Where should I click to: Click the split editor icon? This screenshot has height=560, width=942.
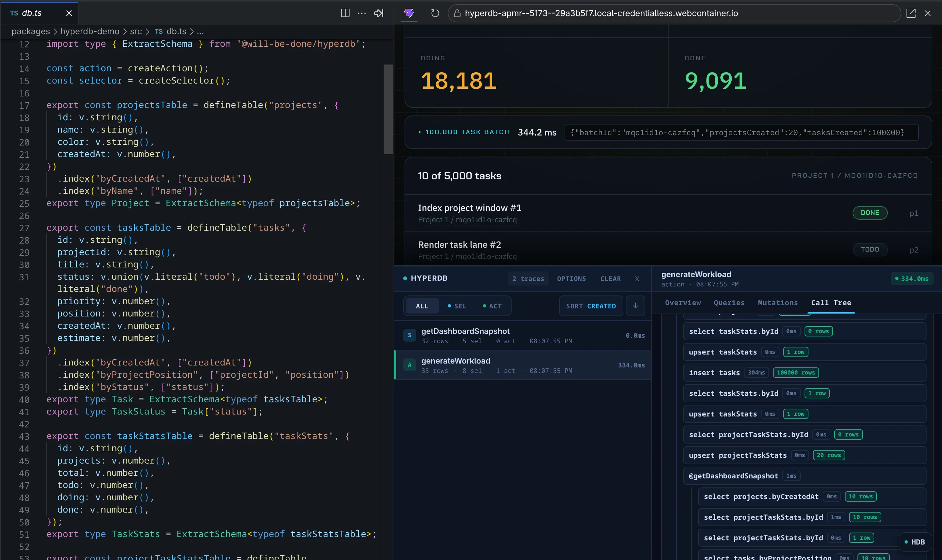[345, 13]
